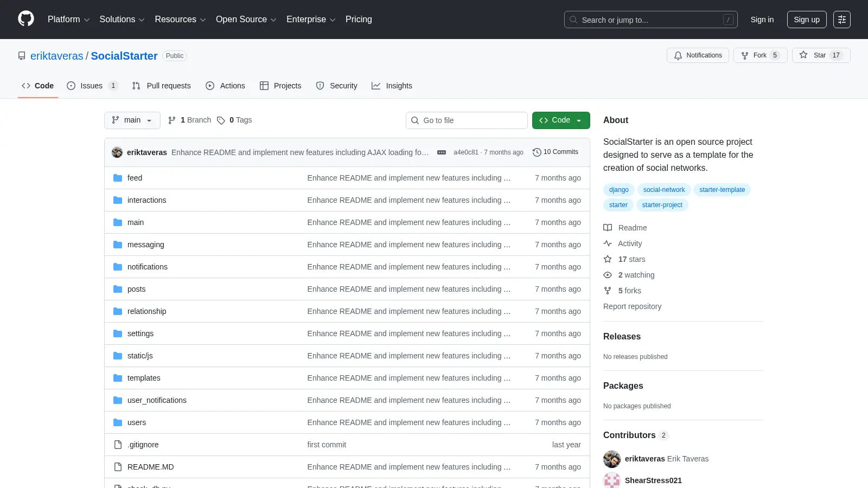Click the pulse icon next to Activity

tap(608, 243)
